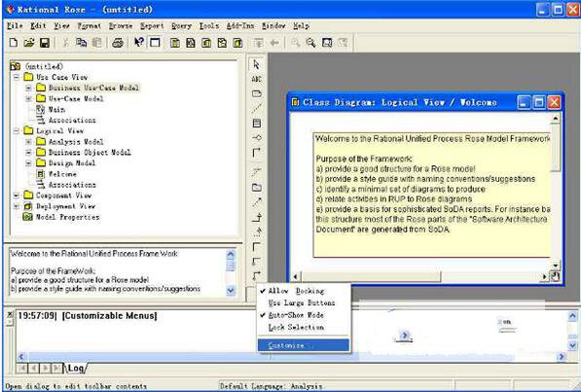Expand the Use-Case Model folder
Viewport: 581px width, 392px height.
coord(28,99)
